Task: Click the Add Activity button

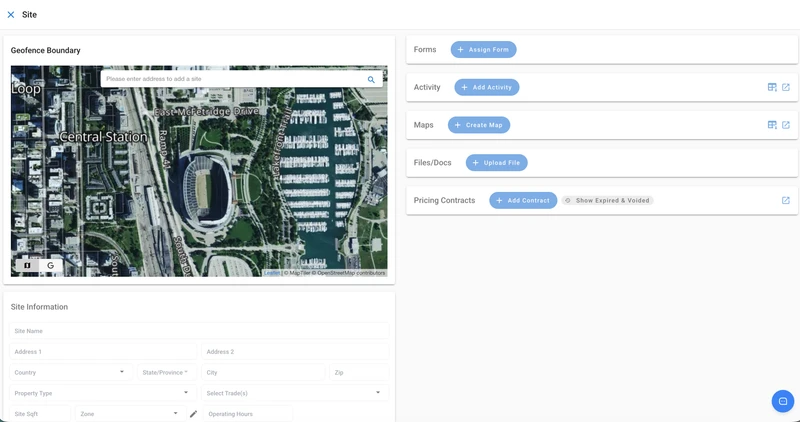Action: (x=487, y=87)
